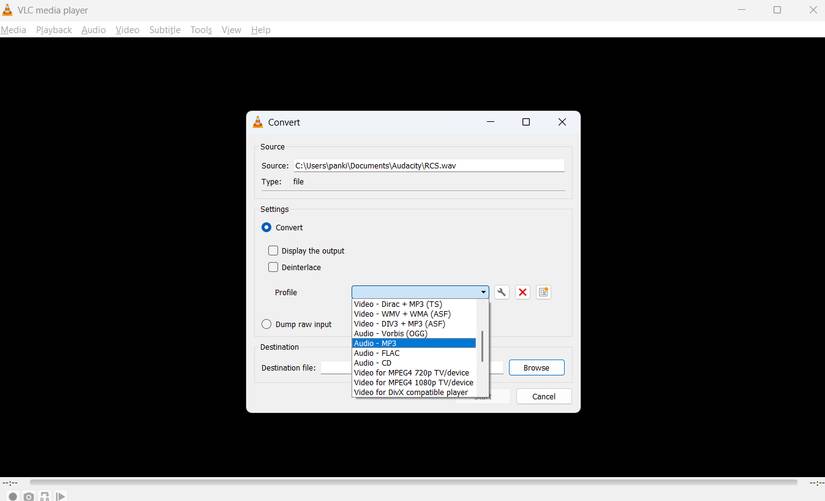Select the Convert radio button
The height and width of the screenshot is (501, 825).
[x=266, y=227]
